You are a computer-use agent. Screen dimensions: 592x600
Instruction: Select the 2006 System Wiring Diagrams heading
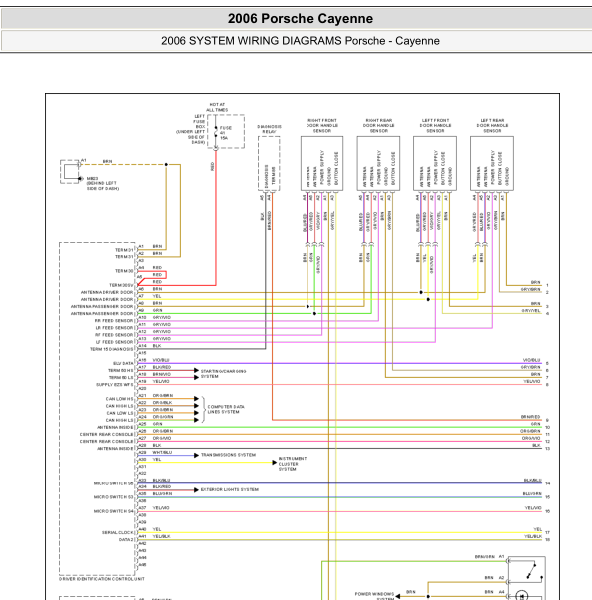pyautogui.click(x=297, y=41)
